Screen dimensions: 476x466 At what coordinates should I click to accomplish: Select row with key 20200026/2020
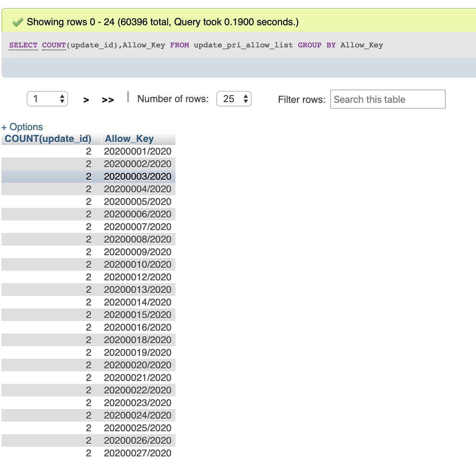(x=88, y=440)
